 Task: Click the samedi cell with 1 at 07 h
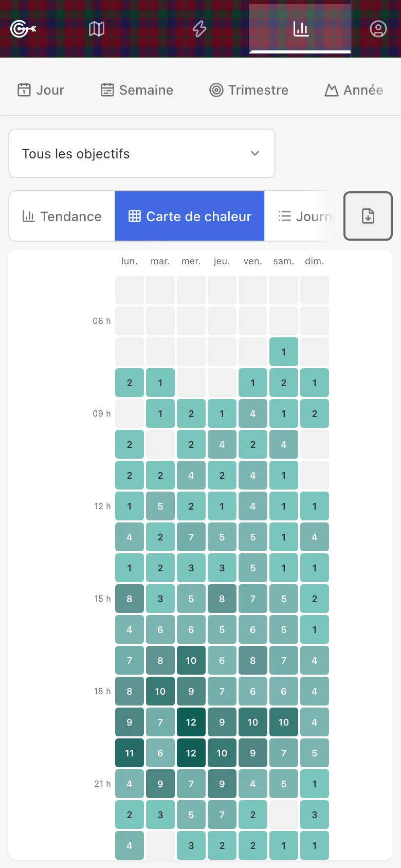[284, 352]
